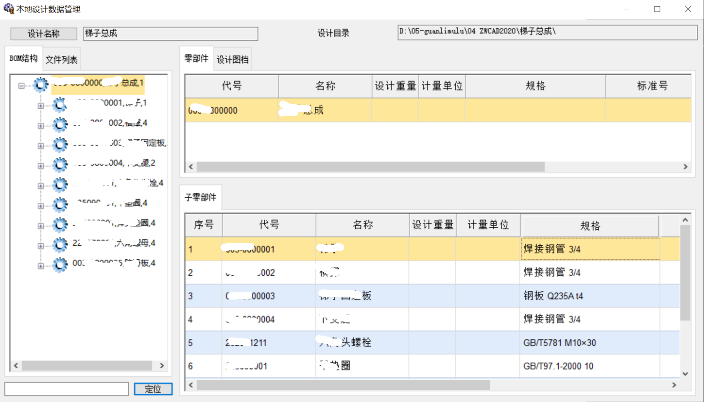Open the 设计图档 tab

pyautogui.click(x=232, y=59)
